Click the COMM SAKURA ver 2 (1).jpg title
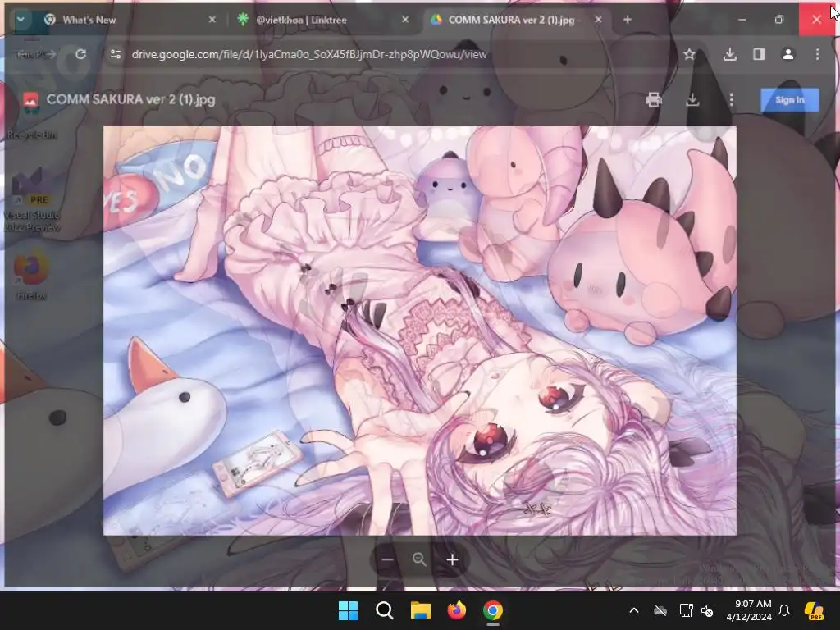This screenshot has height=630, width=840. click(130, 99)
